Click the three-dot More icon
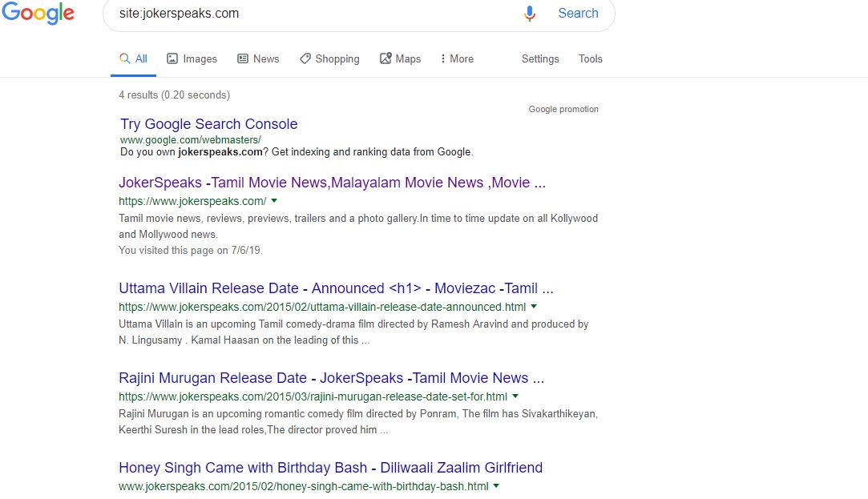The width and height of the screenshot is (868, 499). pyautogui.click(x=442, y=58)
